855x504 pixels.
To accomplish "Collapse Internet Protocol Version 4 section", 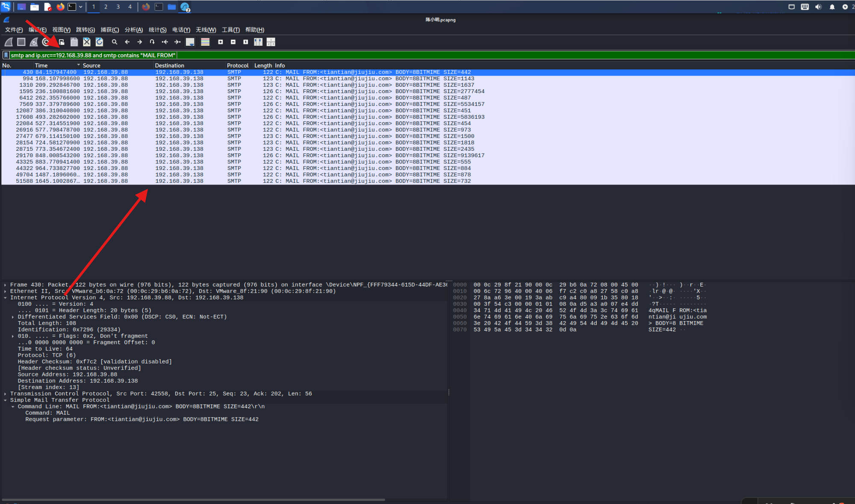I will click(5, 298).
